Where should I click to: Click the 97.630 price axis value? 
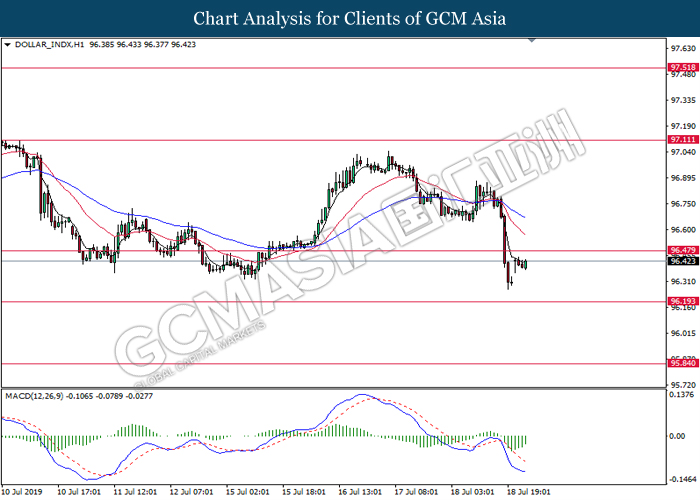click(x=683, y=48)
